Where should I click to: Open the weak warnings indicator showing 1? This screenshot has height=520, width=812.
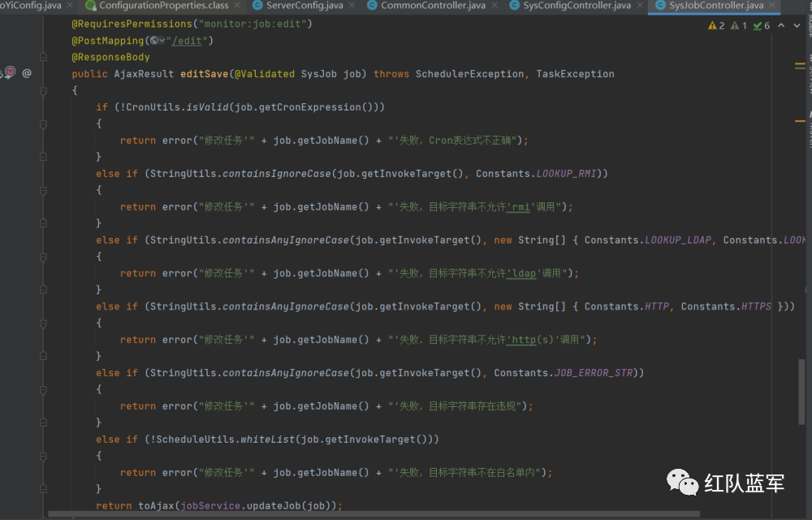click(738, 25)
